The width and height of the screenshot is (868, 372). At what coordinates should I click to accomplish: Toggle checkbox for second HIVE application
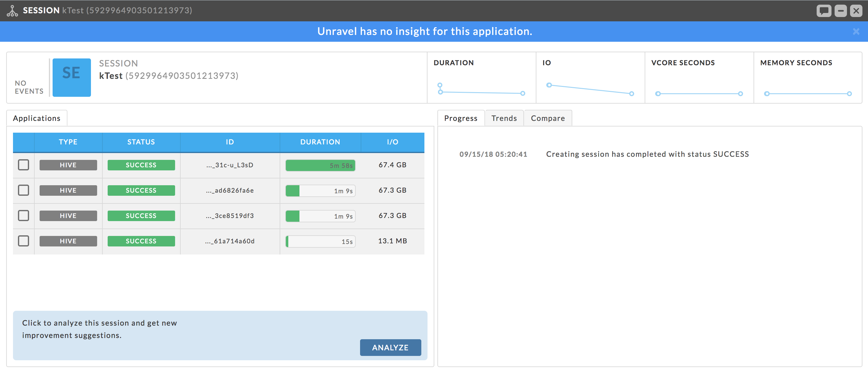tap(23, 190)
